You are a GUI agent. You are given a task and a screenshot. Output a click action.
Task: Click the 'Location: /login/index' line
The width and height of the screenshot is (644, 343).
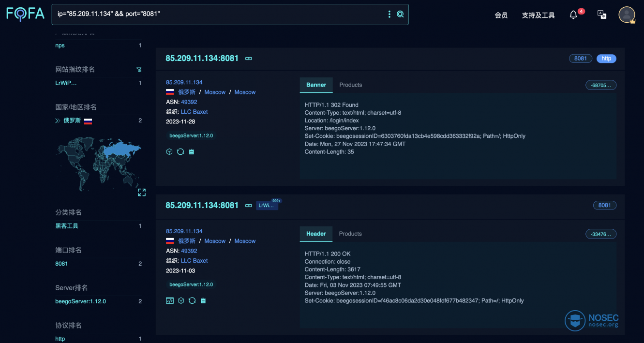pyautogui.click(x=332, y=120)
